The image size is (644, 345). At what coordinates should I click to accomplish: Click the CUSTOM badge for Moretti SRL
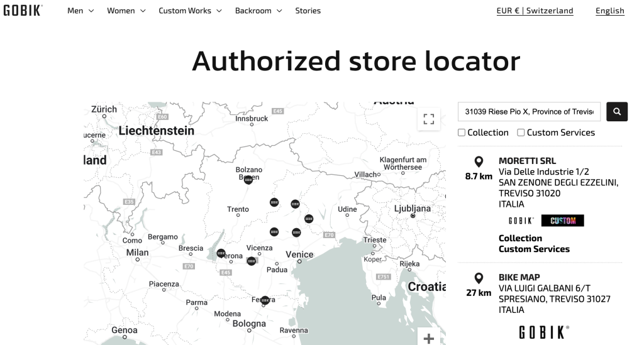(x=563, y=221)
